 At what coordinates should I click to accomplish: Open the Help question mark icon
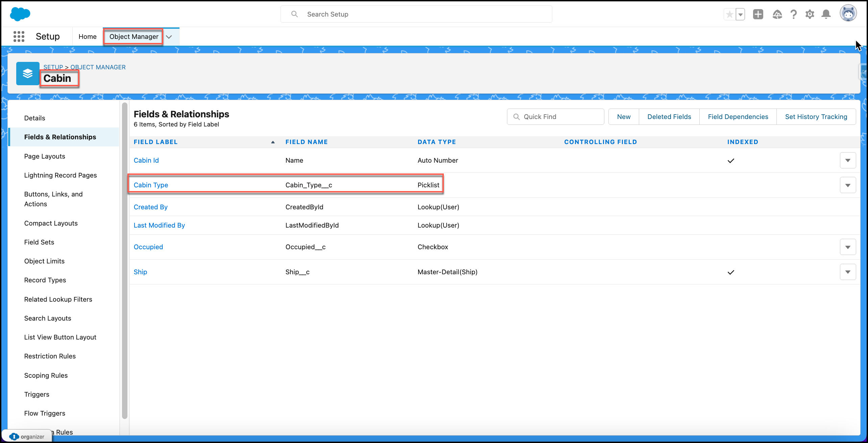(x=793, y=14)
